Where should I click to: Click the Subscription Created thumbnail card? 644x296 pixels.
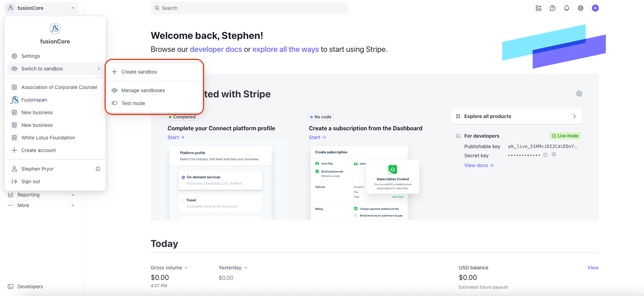pos(393,177)
